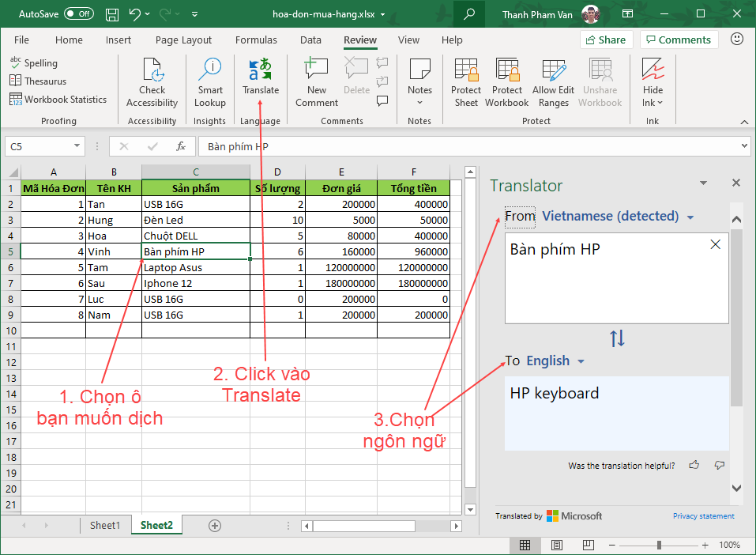Viewport: 756px width, 555px height.
Task: Click the Translate button
Action: 261,76
